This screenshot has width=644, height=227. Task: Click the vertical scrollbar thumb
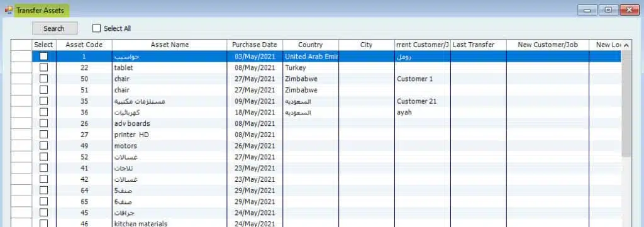626,104
